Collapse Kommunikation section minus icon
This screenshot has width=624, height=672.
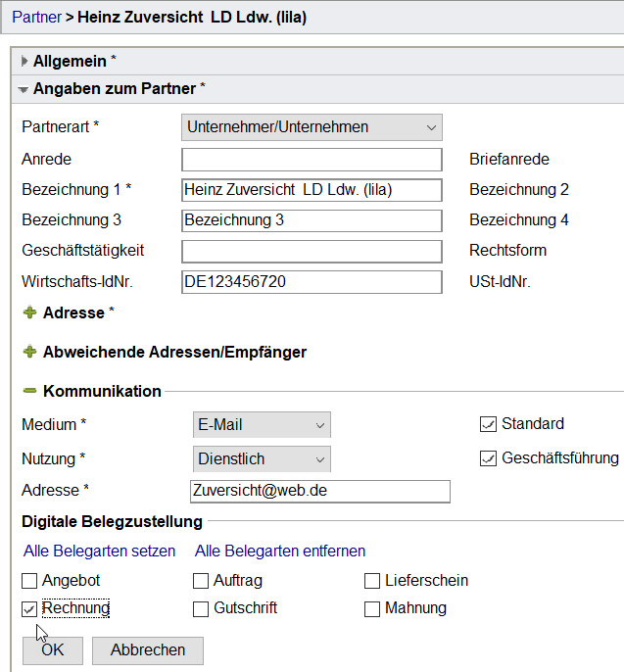point(29,391)
